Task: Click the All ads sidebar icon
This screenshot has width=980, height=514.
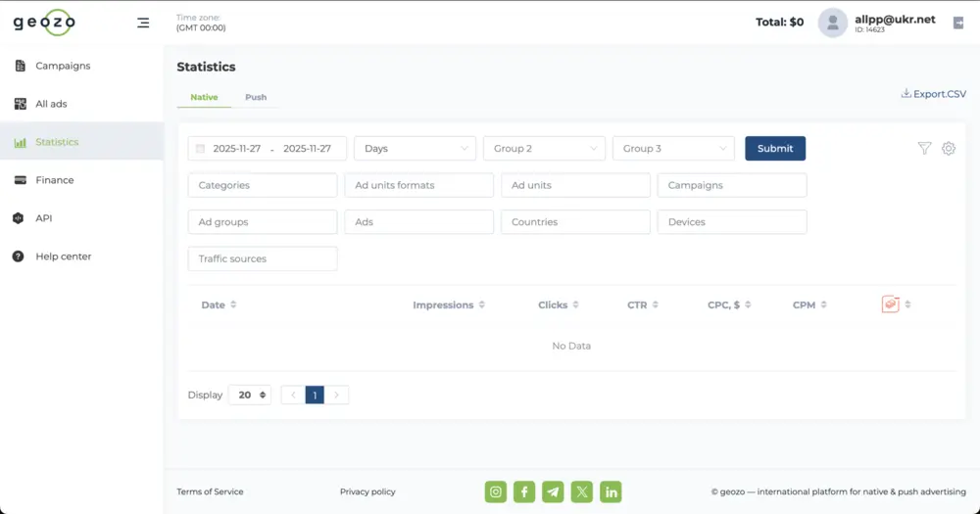Action: pos(20,104)
